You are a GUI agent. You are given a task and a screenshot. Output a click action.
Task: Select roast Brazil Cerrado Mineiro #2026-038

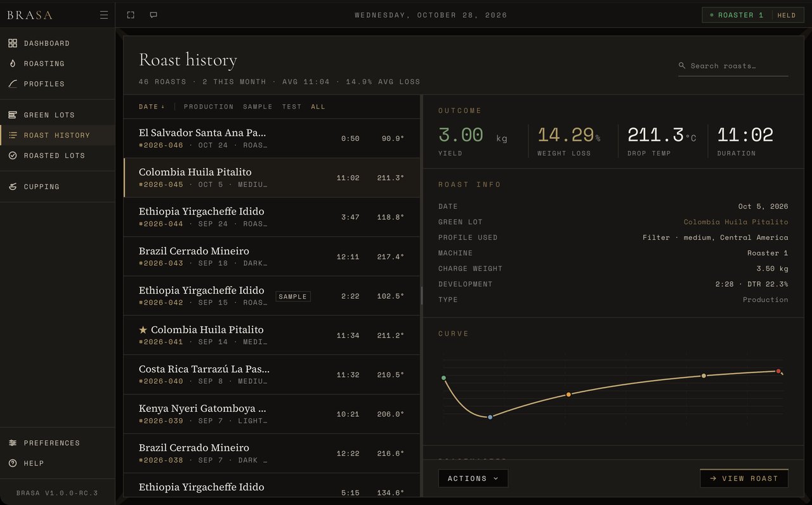(272, 453)
